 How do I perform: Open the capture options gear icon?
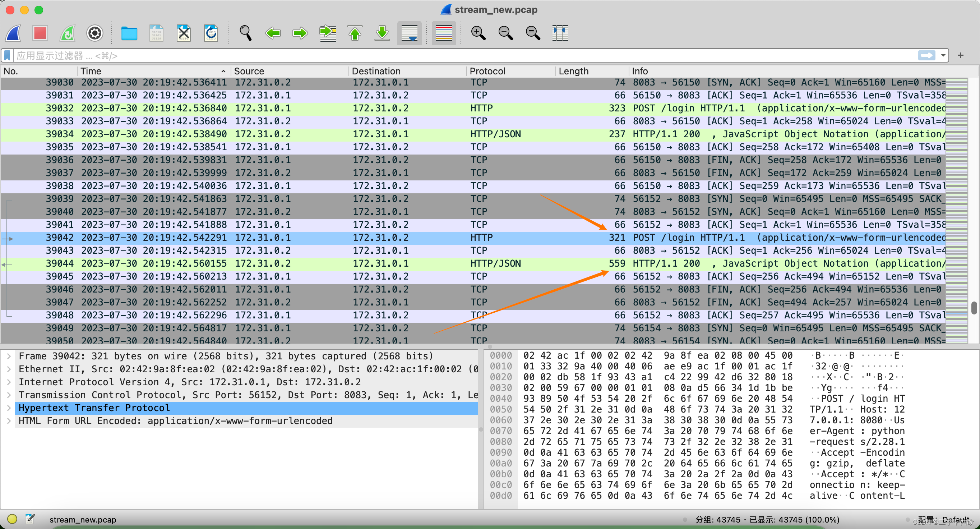[x=95, y=33]
